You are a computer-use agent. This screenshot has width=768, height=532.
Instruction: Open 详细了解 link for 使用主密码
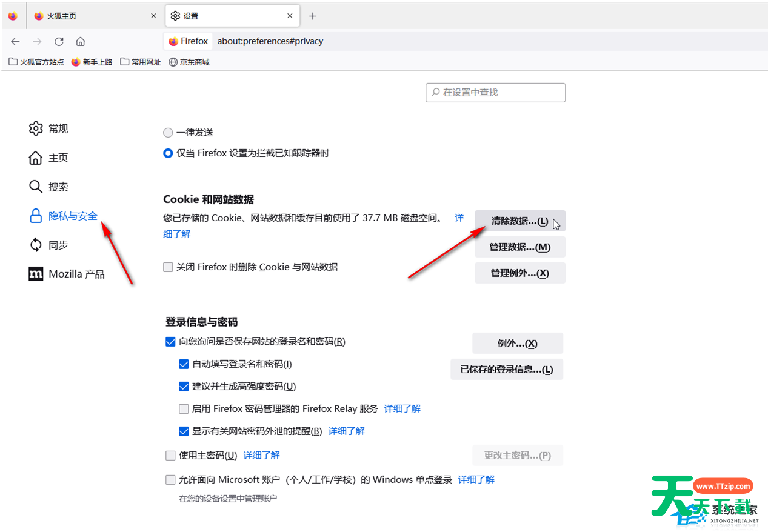(262, 456)
